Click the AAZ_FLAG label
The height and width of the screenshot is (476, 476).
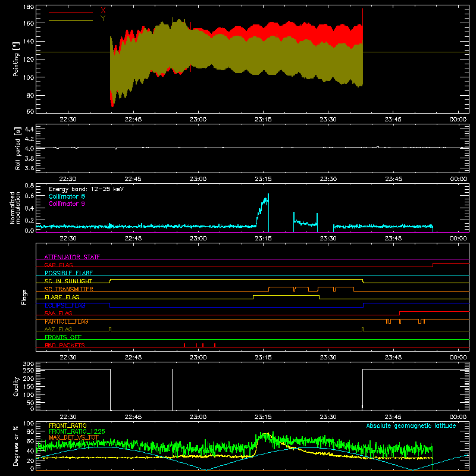(x=58, y=329)
